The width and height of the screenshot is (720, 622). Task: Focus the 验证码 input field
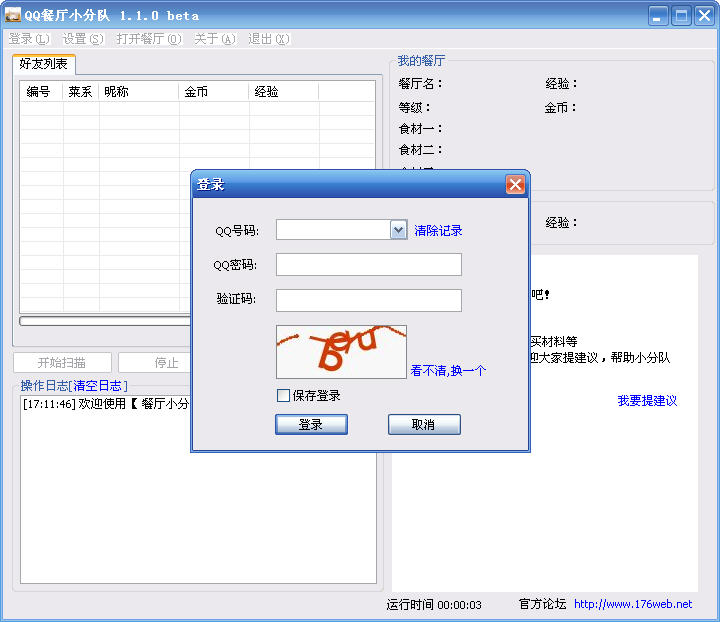point(369,300)
